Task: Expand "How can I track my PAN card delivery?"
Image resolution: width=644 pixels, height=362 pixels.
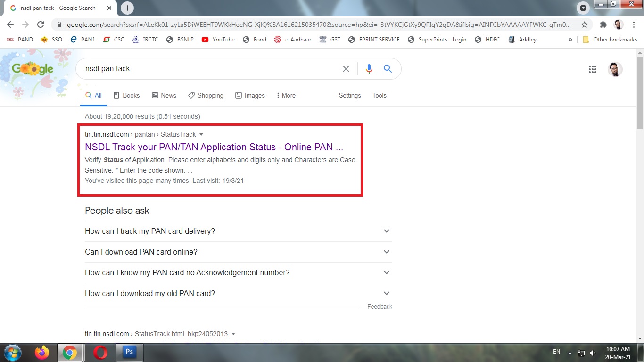Action: pos(238,231)
